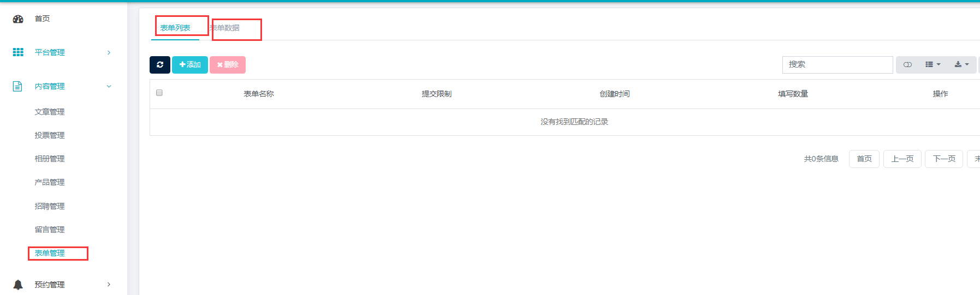Click the refresh icon button
980x295 pixels.
[160, 65]
